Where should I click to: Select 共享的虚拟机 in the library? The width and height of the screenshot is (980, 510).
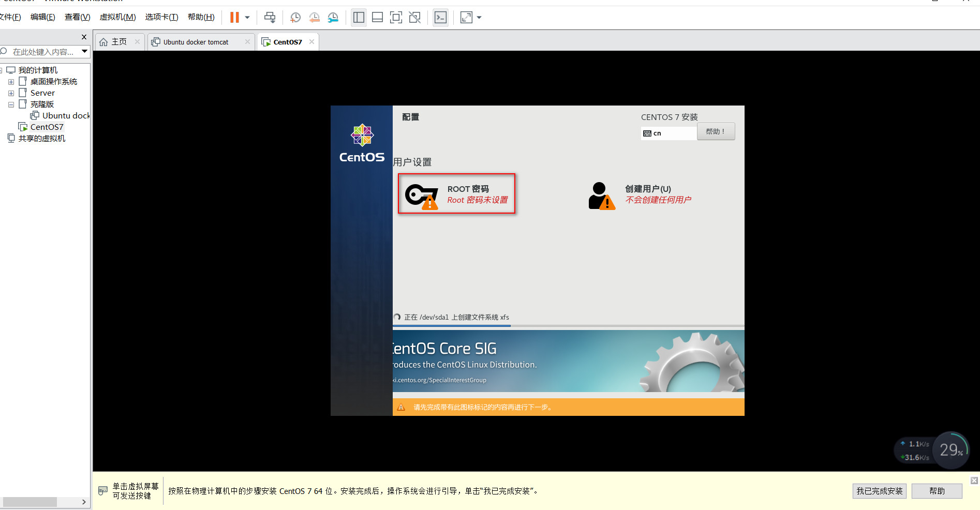pyautogui.click(x=42, y=138)
